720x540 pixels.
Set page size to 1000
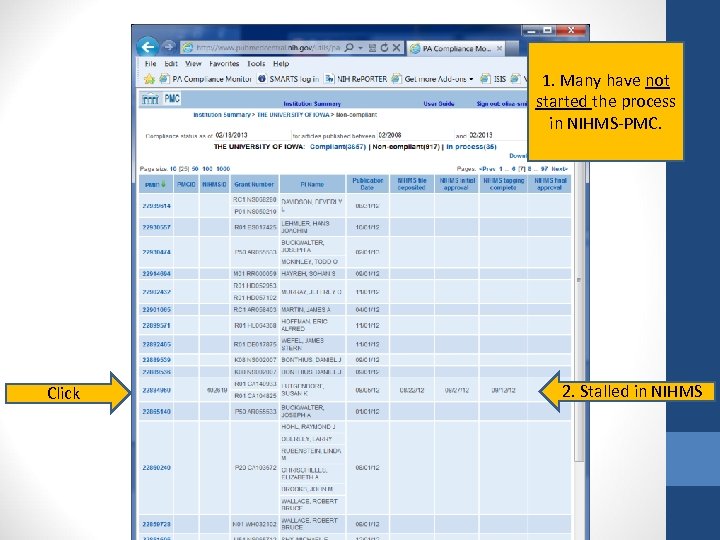[223, 169]
